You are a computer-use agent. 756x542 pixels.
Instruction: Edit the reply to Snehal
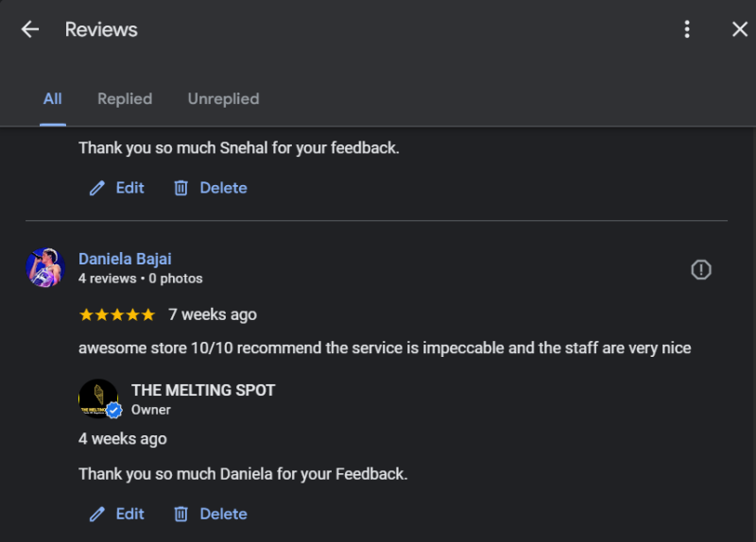[117, 188]
